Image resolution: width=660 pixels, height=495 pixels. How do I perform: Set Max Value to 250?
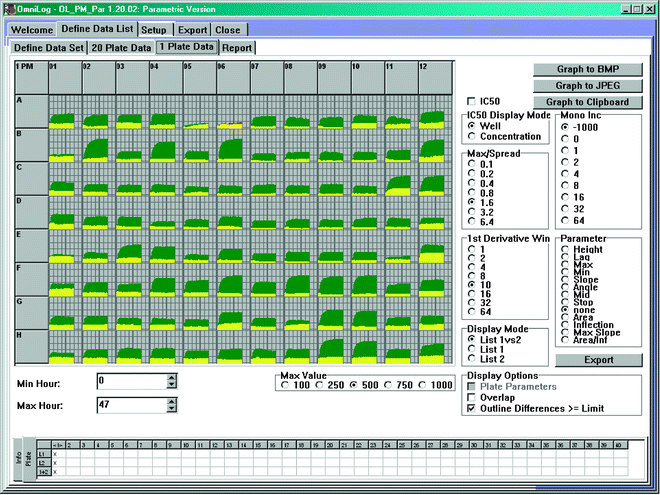click(319, 385)
